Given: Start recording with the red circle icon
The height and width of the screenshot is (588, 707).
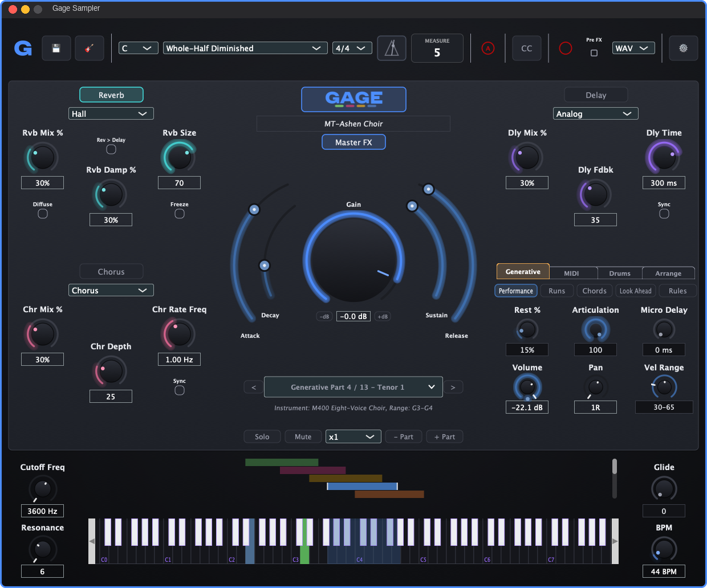Looking at the screenshot, I should (566, 48).
